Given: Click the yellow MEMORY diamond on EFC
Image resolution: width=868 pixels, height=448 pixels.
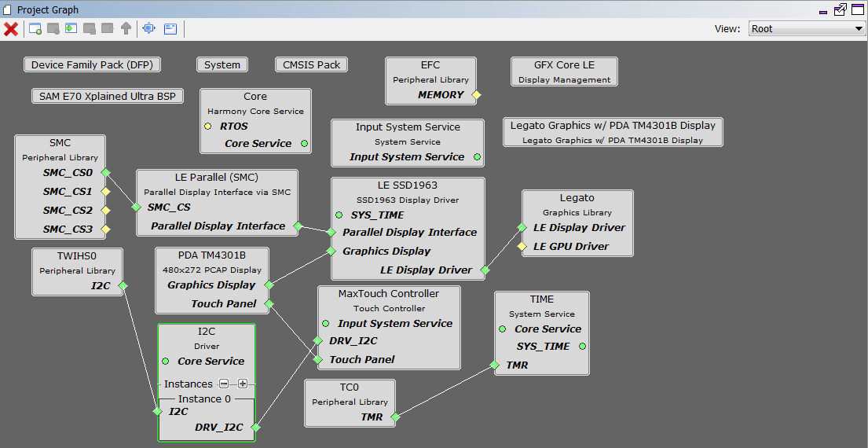Looking at the screenshot, I should [476, 94].
